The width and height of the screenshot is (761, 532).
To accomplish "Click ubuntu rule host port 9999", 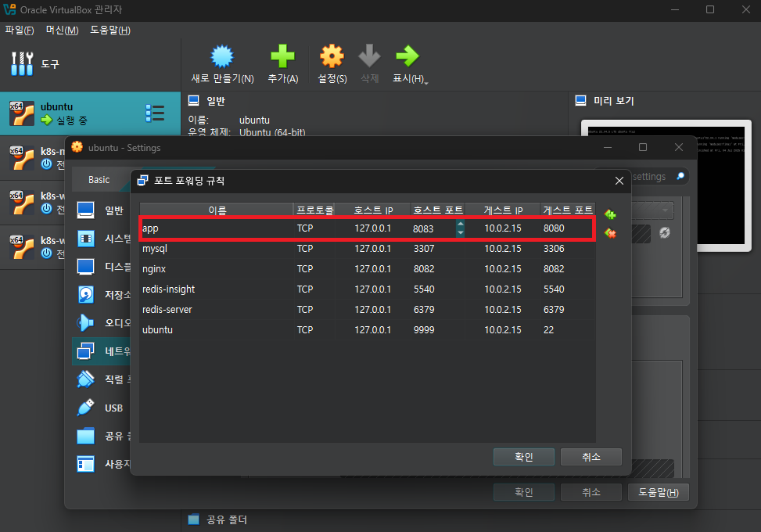I will click(438, 330).
